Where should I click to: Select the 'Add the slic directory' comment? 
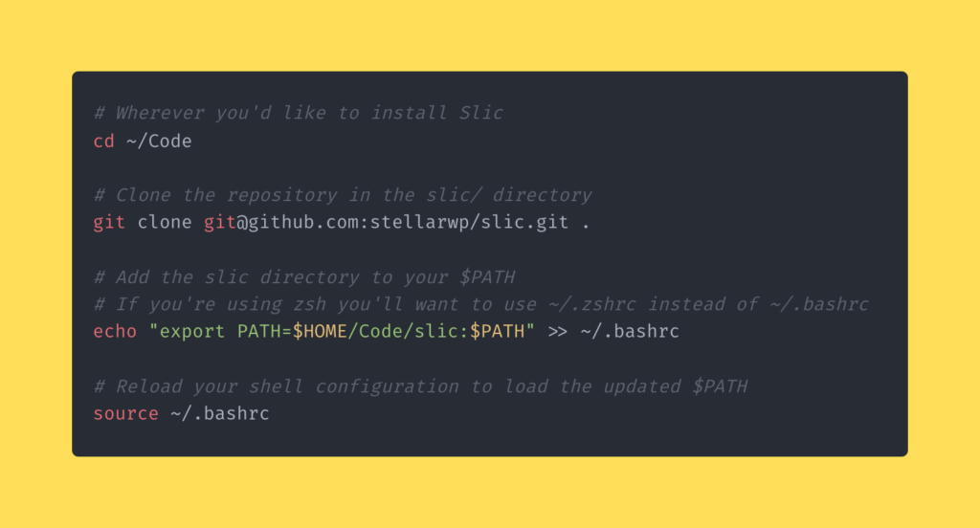coord(304,277)
